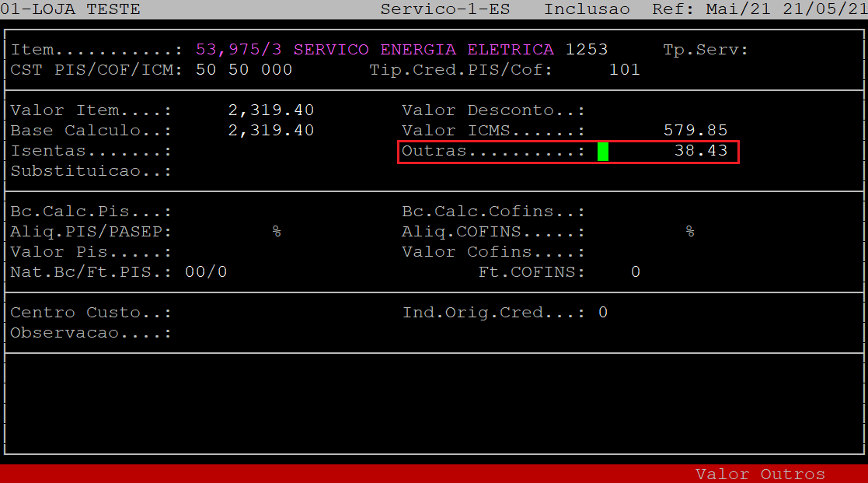
Task: Click the Tip.Cred.PIS/Cof value 101
Action: pyautogui.click(x=624, y=70)
